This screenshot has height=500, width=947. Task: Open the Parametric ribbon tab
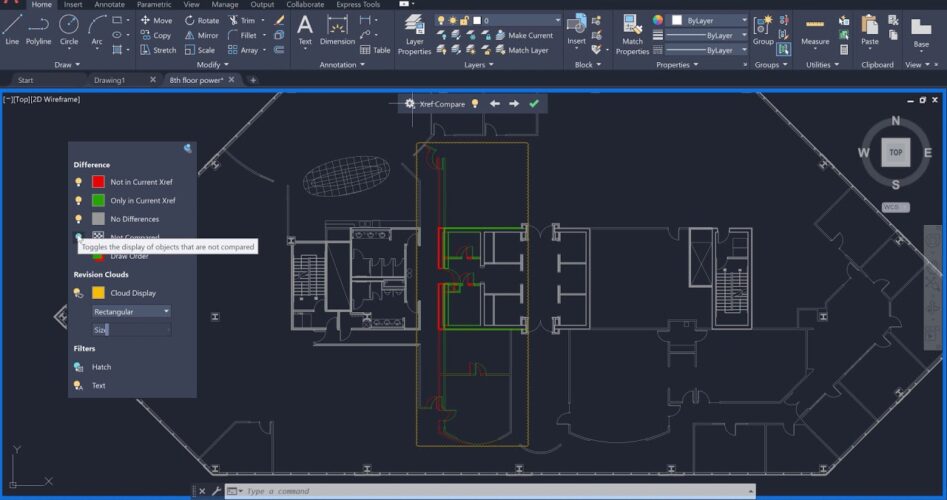click(x=153, y=4)
